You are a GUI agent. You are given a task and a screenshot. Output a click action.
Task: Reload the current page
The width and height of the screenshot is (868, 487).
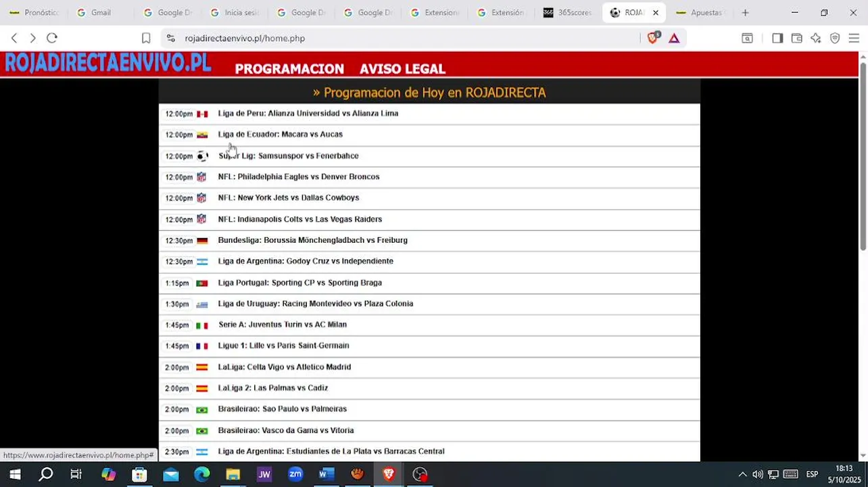(52, 39)
